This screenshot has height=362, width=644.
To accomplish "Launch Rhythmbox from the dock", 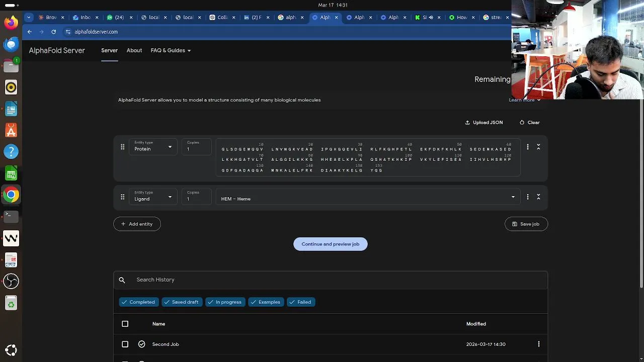I will click(11, 87).
